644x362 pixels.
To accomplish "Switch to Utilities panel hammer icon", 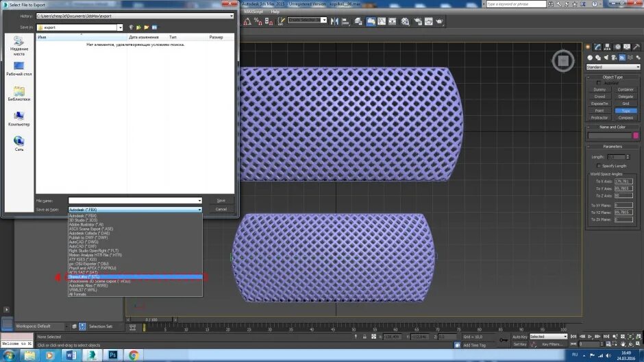I will pos(636,47).
